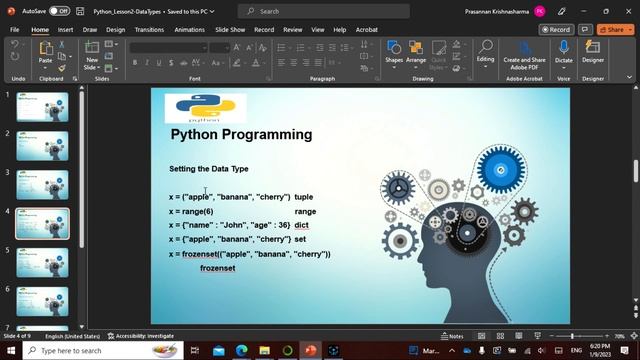Open the Acrobat tab
The width and height of the screenshot is (640, 360).
(367, 30)
